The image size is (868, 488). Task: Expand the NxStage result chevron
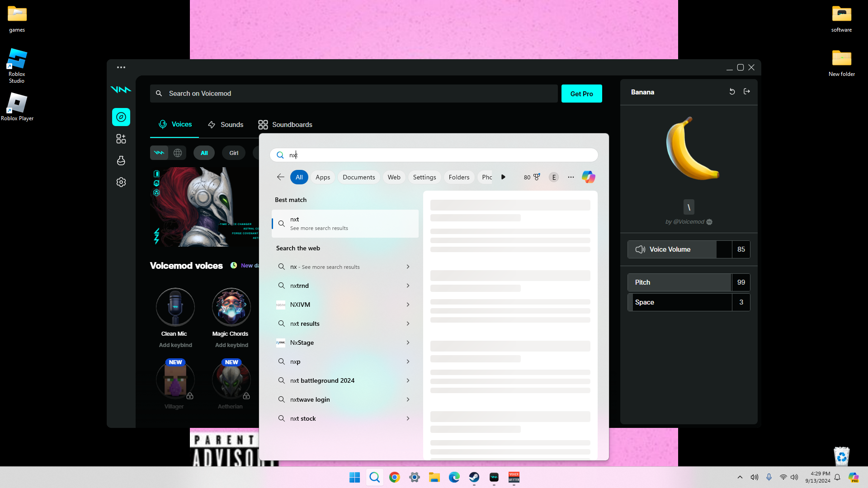pos(408,343)
